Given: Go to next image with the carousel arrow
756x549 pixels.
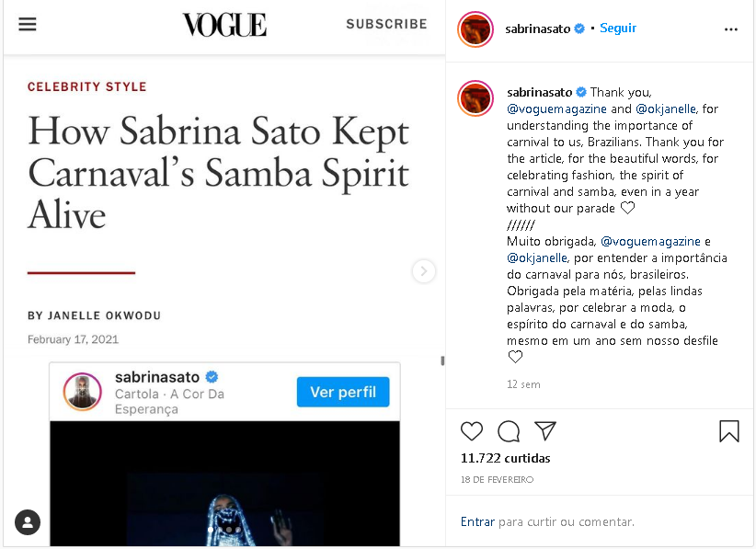Looking at the screenshot, I should [424, 271].
